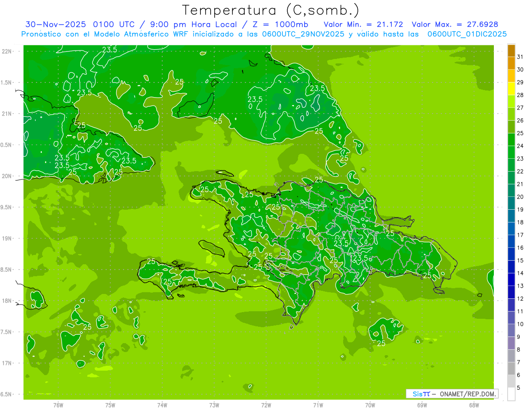Screen dimensions: 532x411
Task: Click the "9.5N" latitude axis label
Action: click(x=7, y=207)
